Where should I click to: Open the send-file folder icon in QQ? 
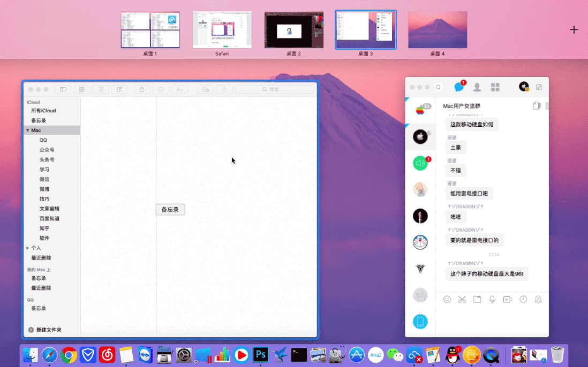[x=477, y=300]
